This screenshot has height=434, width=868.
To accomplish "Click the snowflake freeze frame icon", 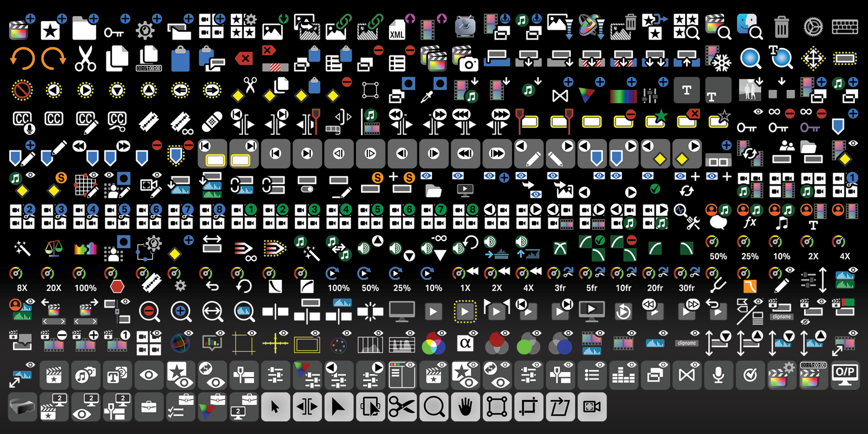I will coord(718,59).
